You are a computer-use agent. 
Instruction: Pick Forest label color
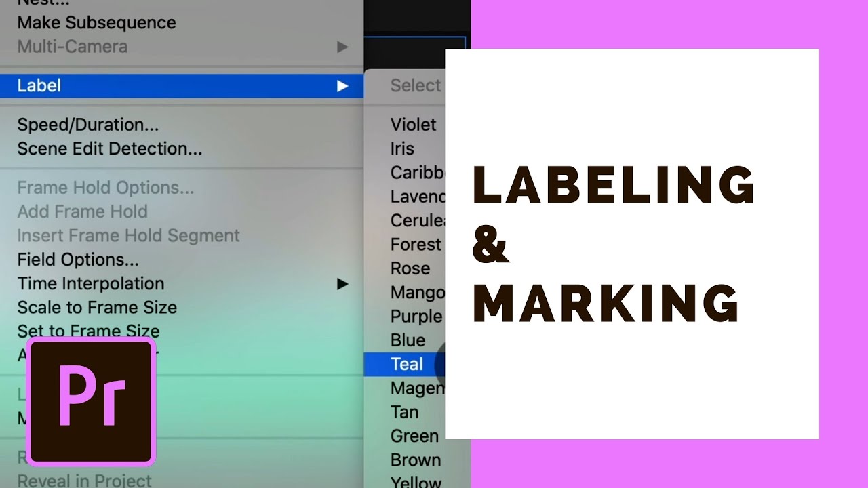416,244
